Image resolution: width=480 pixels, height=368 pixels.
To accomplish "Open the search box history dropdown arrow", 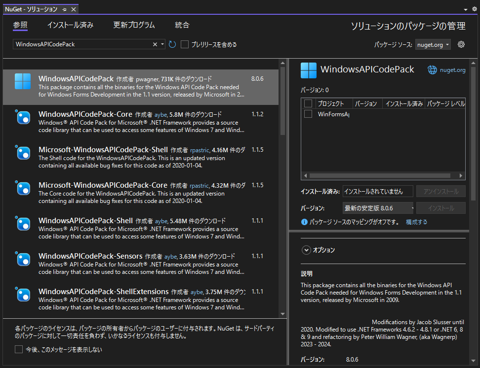I will [162, 44].
